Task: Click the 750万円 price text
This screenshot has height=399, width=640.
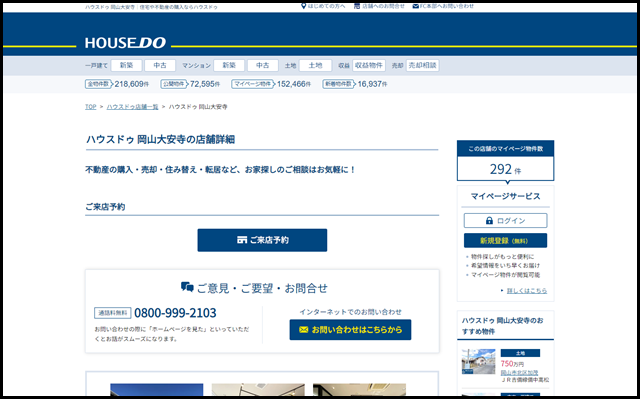Action: [x=512, y=364]
